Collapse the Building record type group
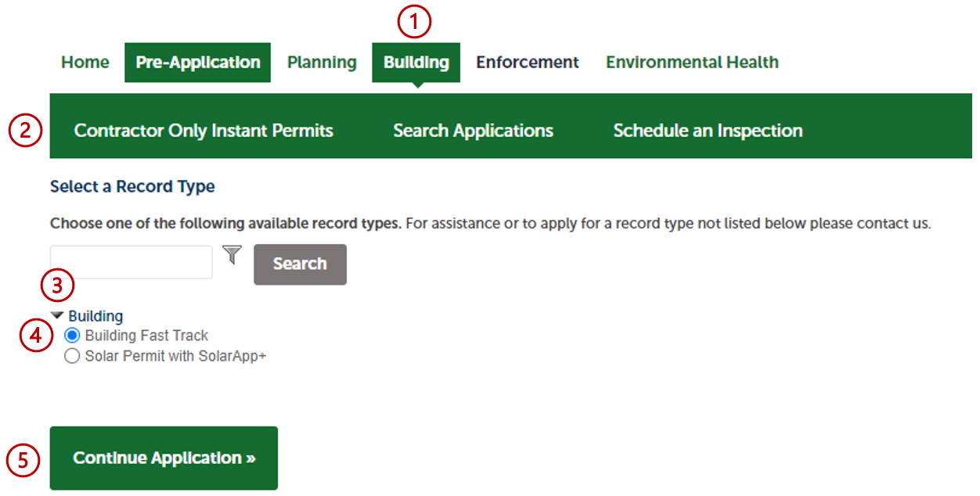980x496 pixels. pyautogui.click(x=56, y=315)
